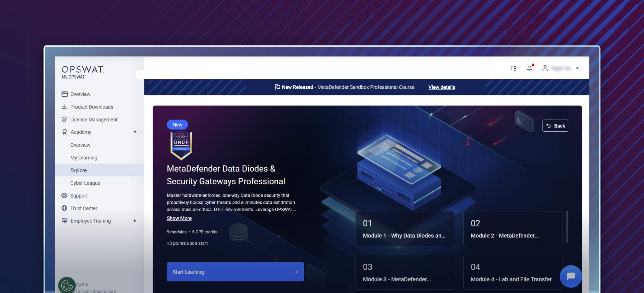Click the OMDP certification badge
Image resolution: width=644 pixels, height=293 pixels.
[x=181, y=146]
